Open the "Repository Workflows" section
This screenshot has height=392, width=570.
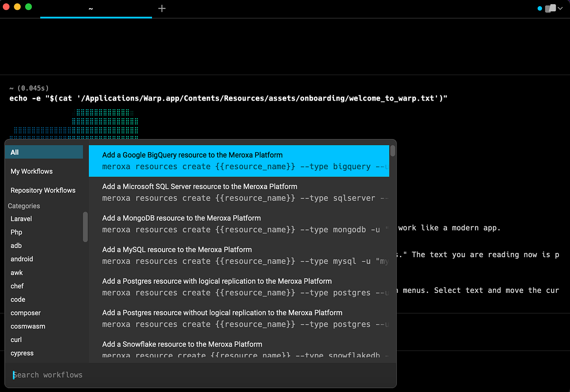pyautogui.click(x=43, y=190)
